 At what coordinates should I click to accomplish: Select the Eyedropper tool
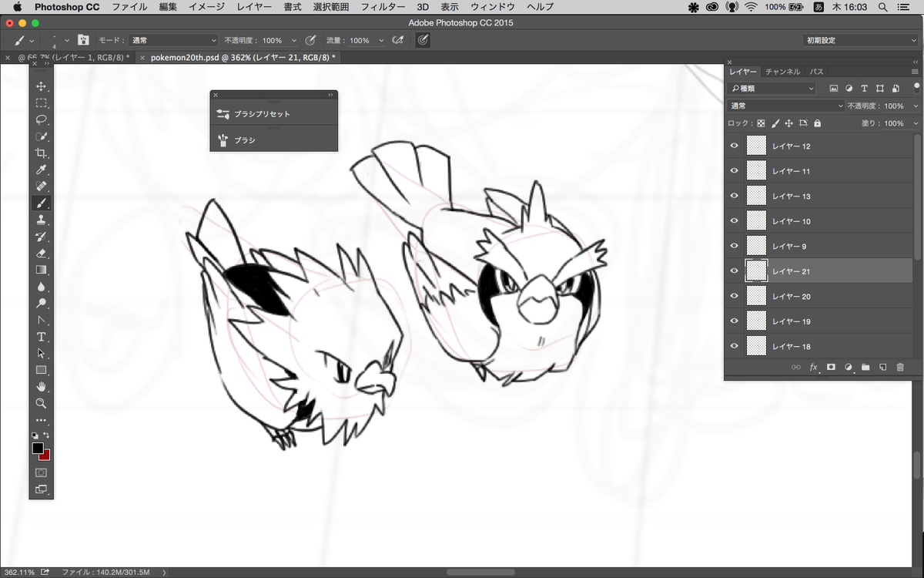coord(42,170)
